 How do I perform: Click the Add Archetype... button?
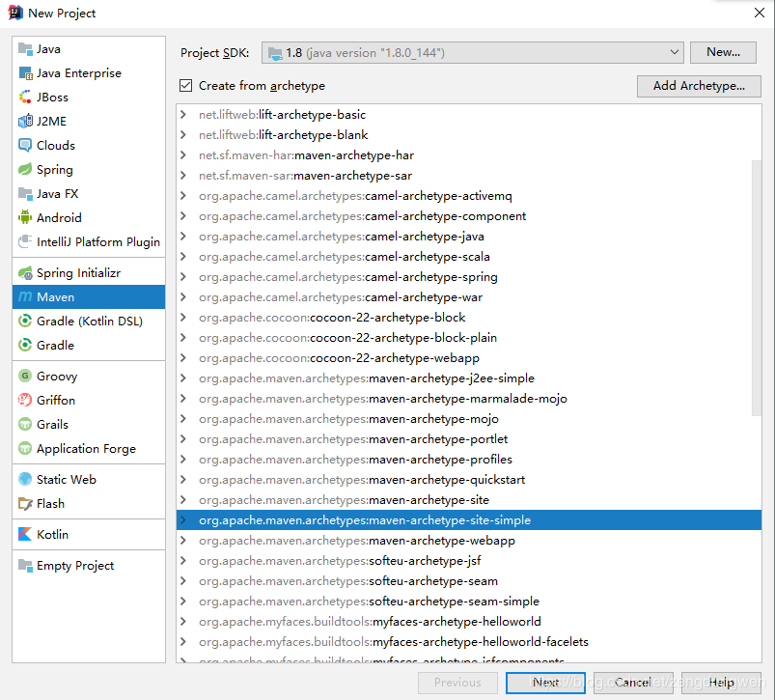click(699, 86)
